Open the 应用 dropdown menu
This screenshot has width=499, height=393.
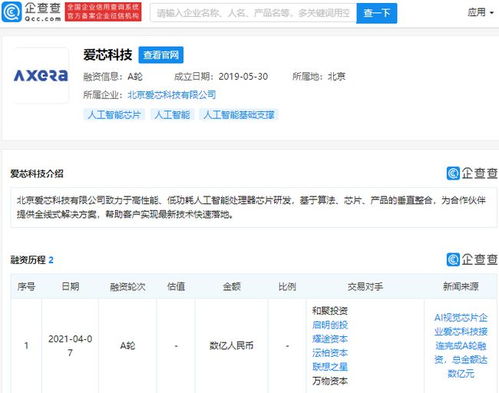(480, 13)
